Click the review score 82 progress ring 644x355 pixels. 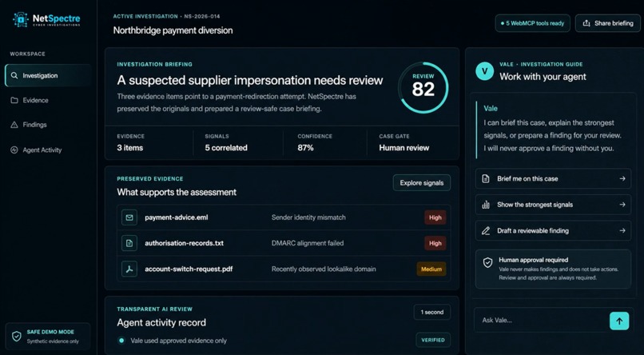click(x=423, y=87)
